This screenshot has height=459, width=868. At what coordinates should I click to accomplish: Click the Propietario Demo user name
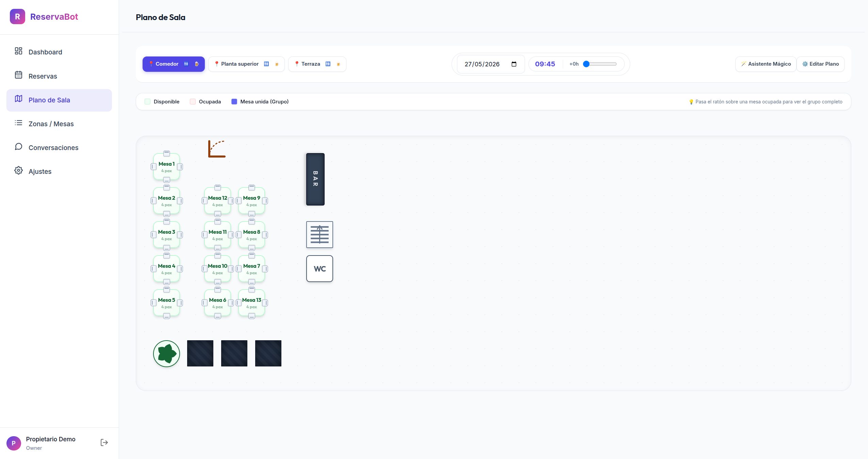(51, 439)
